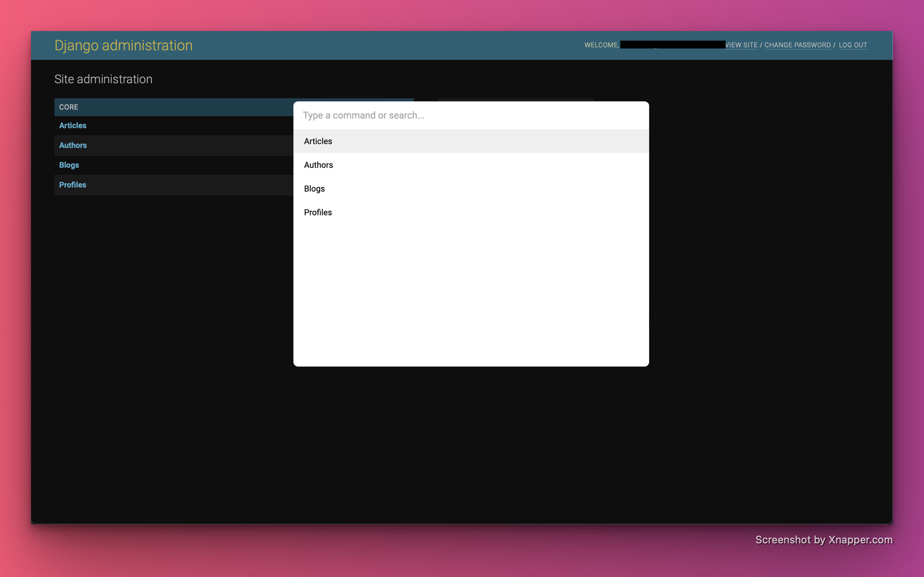Click the empty white area of the command palette
The image size is (924, 577).
tap(471, 293)
